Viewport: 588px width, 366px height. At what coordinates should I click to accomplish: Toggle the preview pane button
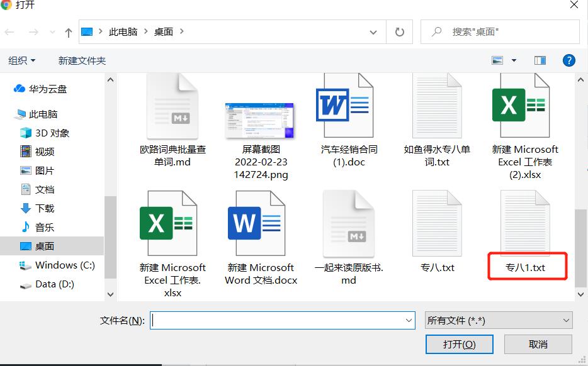pos(540,60)
